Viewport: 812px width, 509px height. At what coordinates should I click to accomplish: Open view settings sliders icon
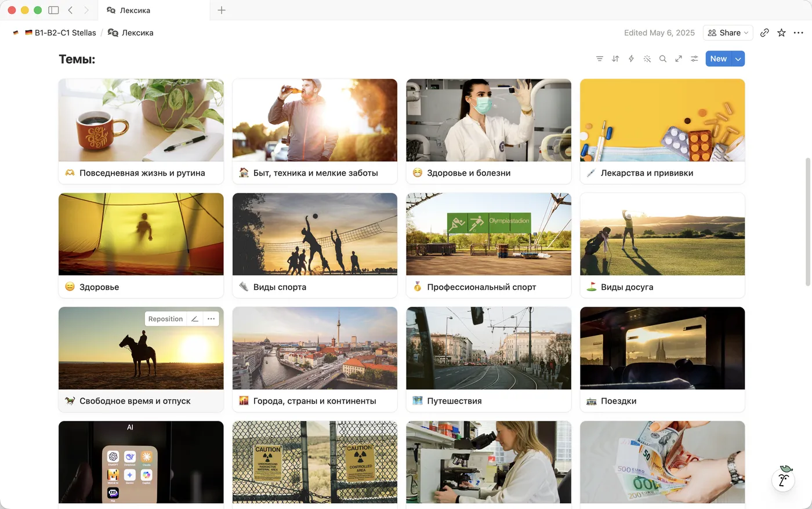pyautogui.click(x=694, y=59)
